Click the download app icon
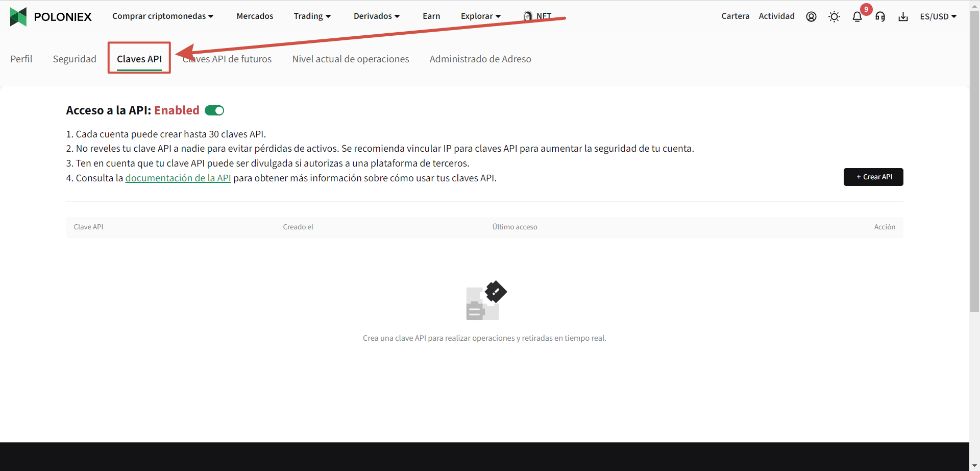 (903, 16)
